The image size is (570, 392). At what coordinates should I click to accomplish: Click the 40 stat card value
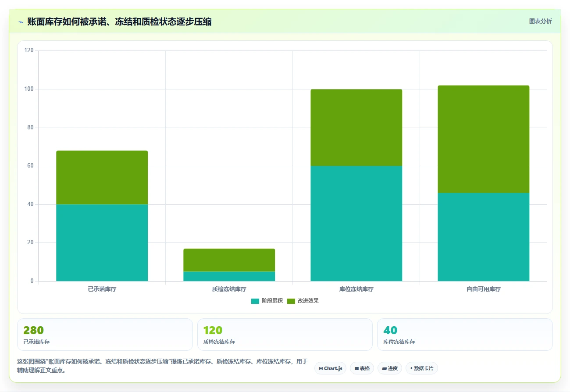pyautogui.click(x=390, y=330)
